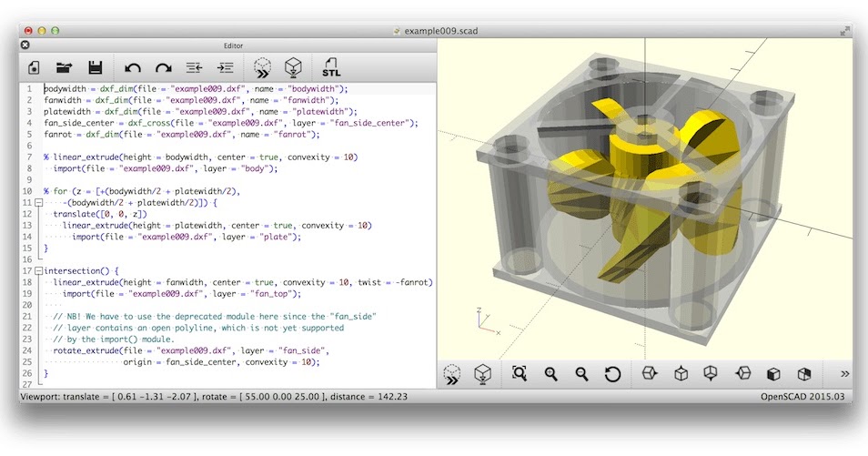The image size is (868, 456).
Task: Click the translate([0, 0, z]) line
Action: (100, 214)
